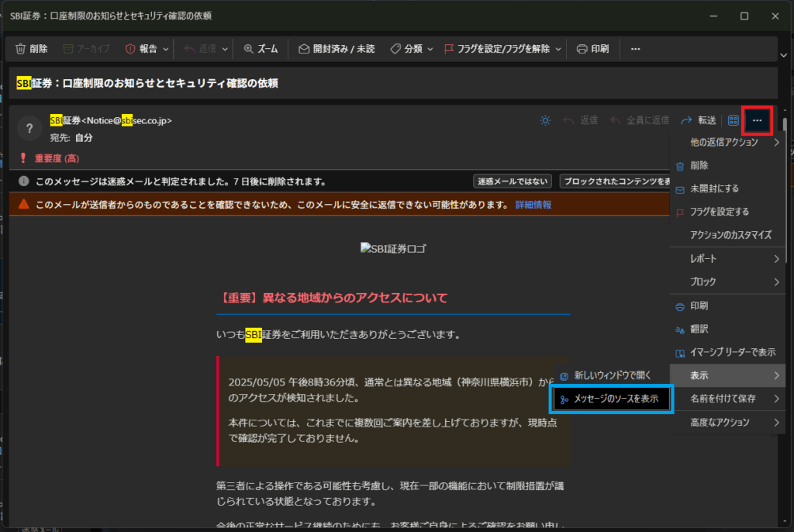Expand 名前を付けて保存 submenu
The width and height of the screenshot is (794, 532).
(x=727, y=399)
